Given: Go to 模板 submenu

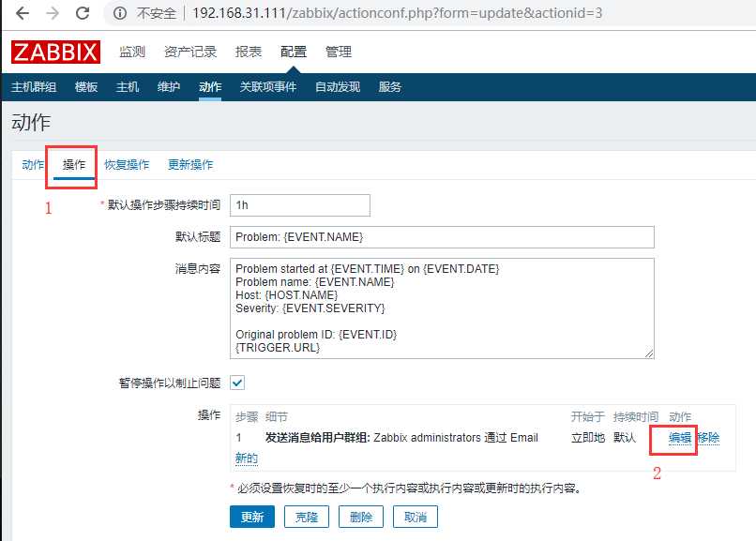Looking at the screenshot, I should pos(86,86).
